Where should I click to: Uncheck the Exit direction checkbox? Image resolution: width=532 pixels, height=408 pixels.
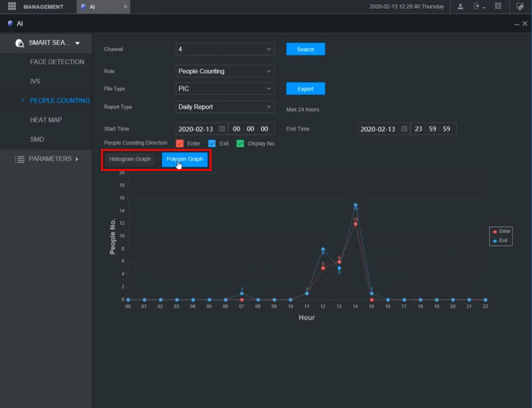212,143
